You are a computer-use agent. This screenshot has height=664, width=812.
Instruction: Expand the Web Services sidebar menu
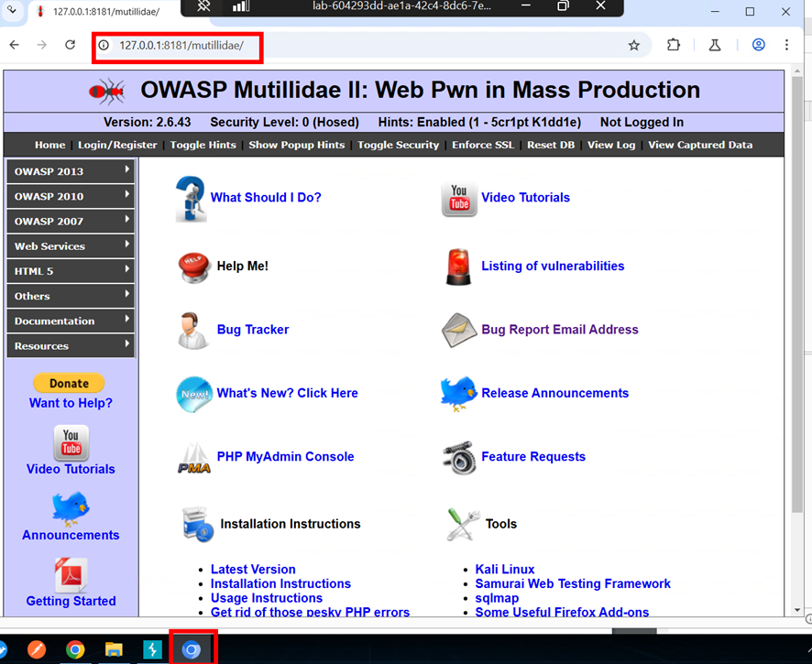coord(71,245)
